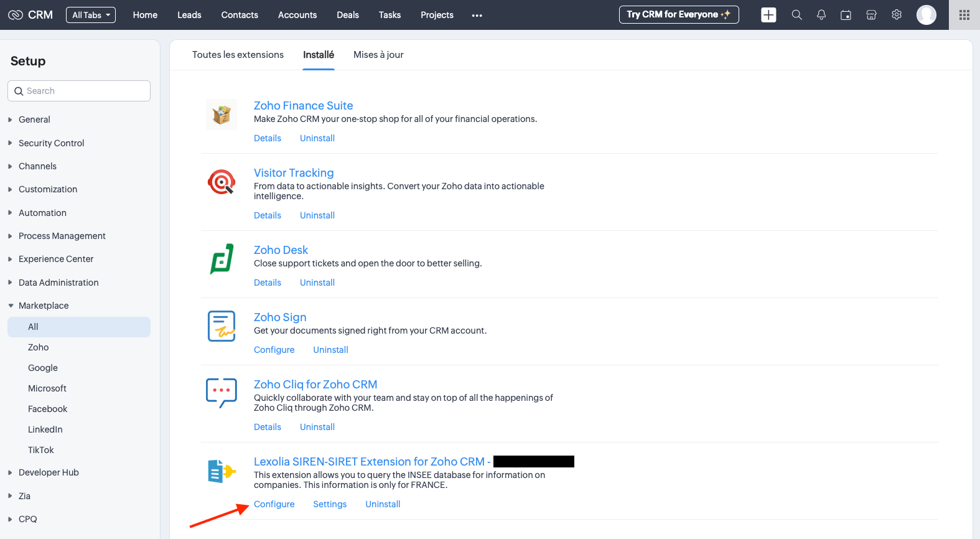Open the Accounts module
Image resolution: width=980 pixels, height=539 pixels.
tap(297, 15)
